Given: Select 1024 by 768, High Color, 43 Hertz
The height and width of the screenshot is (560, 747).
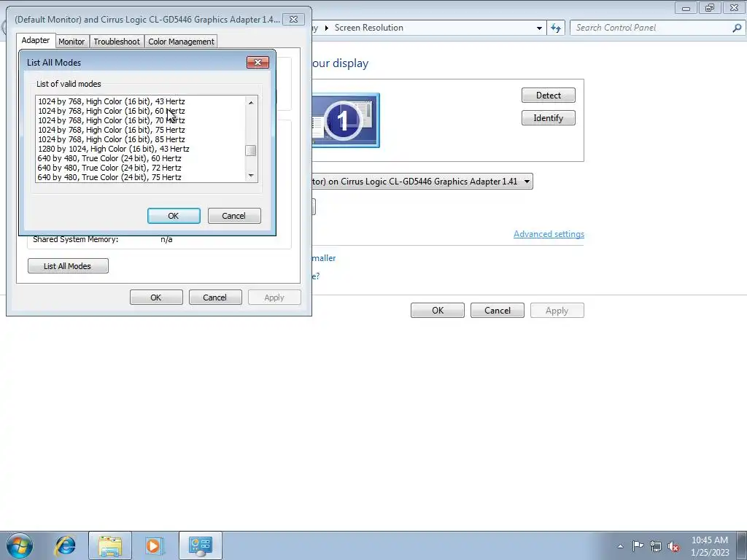Looking at the screenshot, I should 141,101.
